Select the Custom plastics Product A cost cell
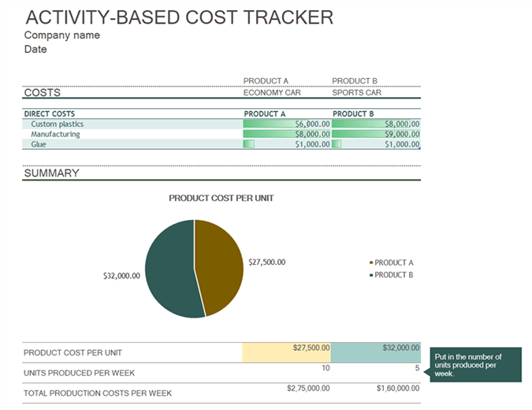The image size is (532, 410). (287, 124)
